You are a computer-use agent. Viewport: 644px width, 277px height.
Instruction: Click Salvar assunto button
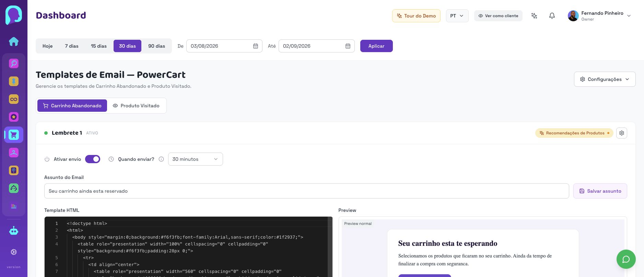pyautogui.click(x=600, y=191)
